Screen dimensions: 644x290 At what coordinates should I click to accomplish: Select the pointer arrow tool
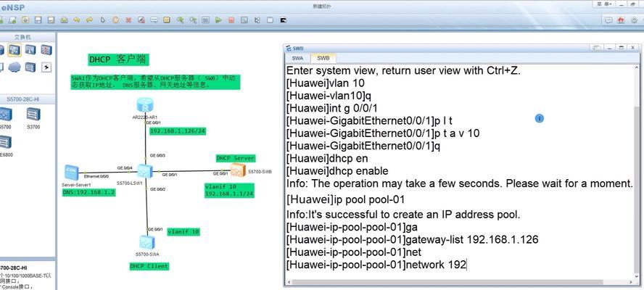click(x=103, y=20)
